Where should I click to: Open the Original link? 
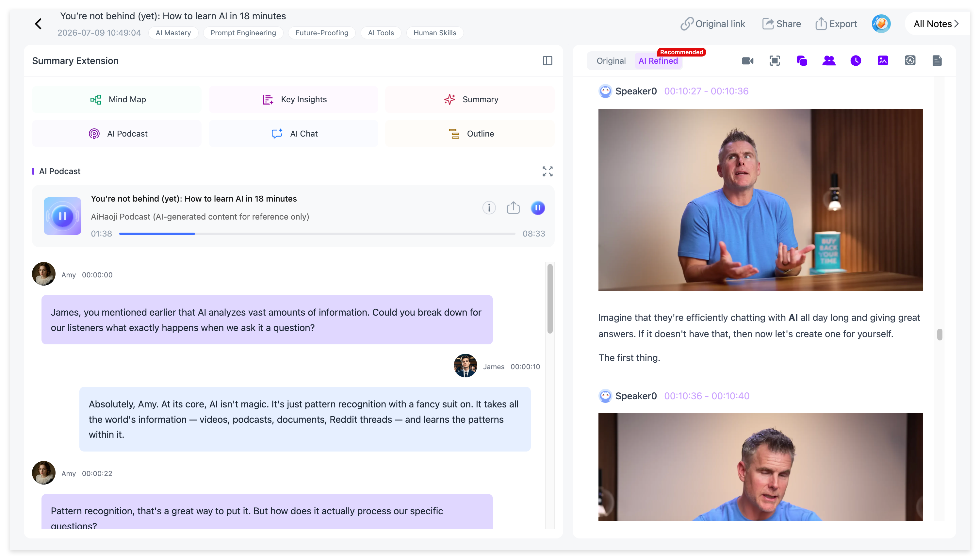tap(712, 24)
